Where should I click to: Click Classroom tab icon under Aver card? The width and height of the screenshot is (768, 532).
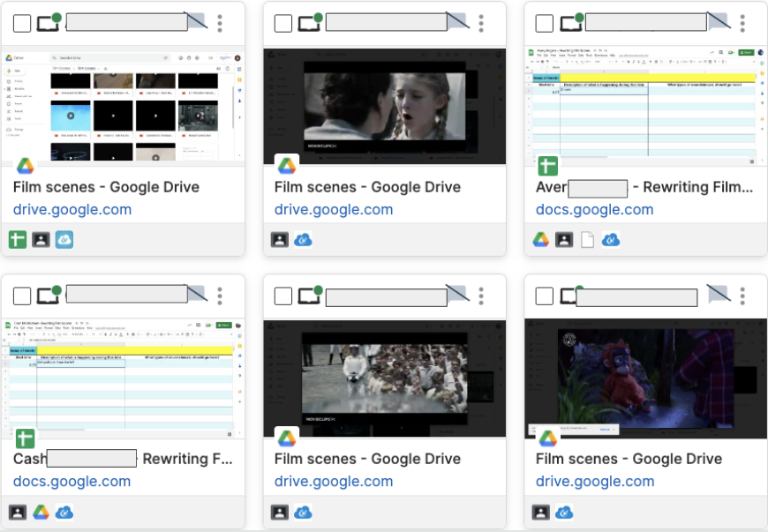[564, 240]
